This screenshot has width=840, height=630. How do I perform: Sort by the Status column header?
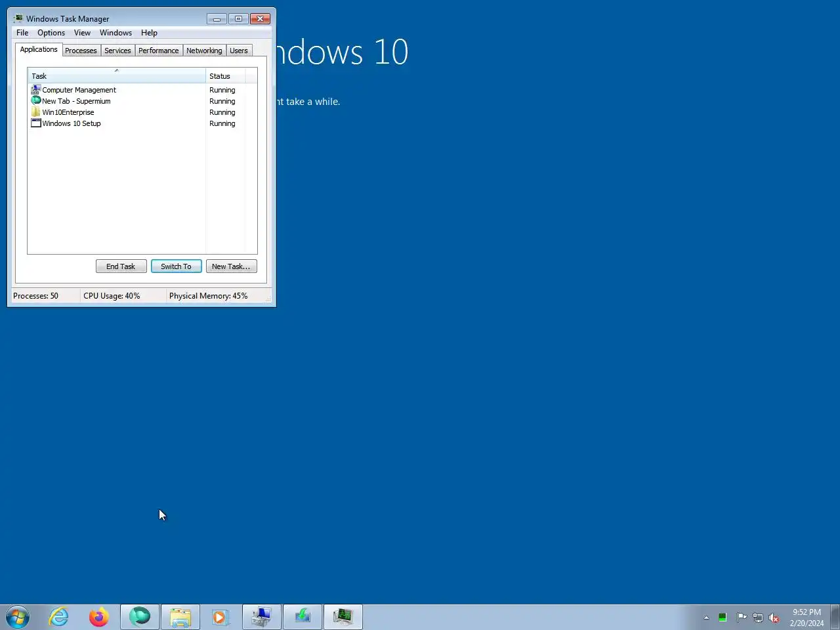coord(226,76)
